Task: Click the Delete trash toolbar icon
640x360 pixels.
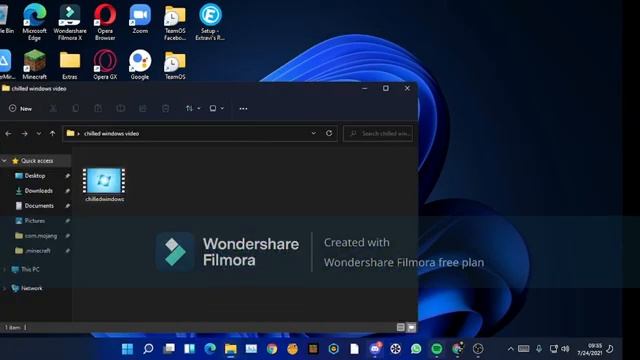Action: click(x=165, y=109)
